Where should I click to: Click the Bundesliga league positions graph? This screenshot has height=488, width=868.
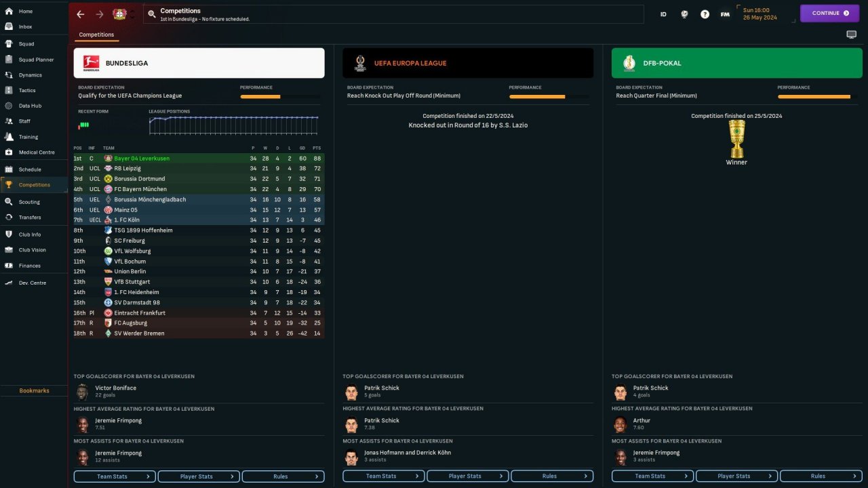click(x=234, y=125)
